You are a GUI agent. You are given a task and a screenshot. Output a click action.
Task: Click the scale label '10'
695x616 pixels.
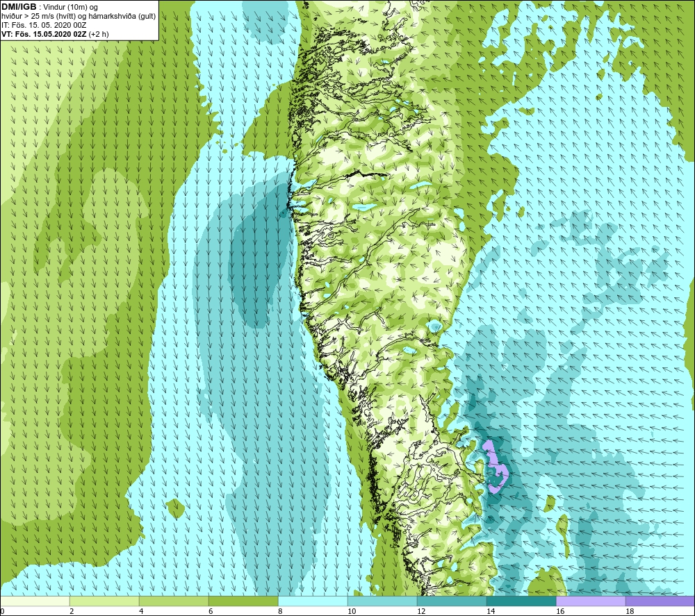(352, 612)
